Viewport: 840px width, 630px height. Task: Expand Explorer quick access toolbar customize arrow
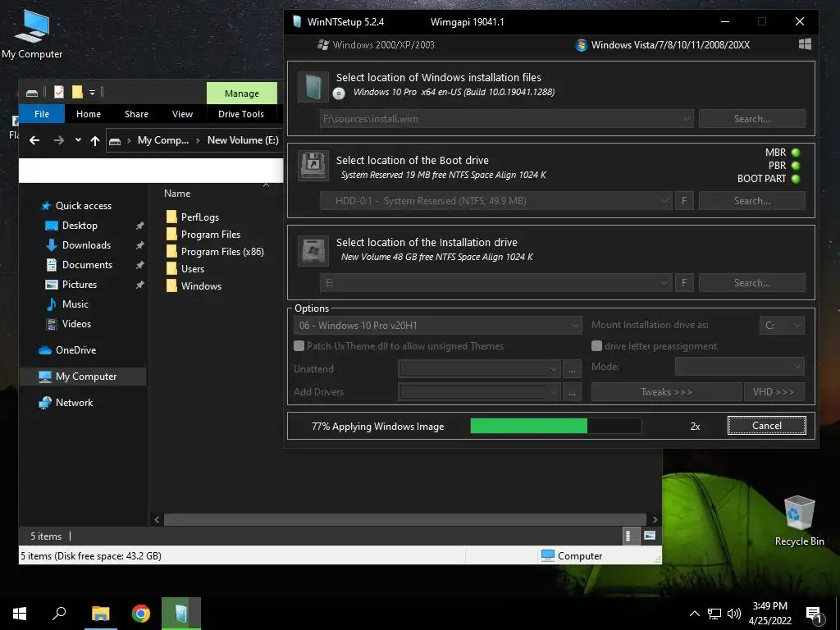click(92, 93)
